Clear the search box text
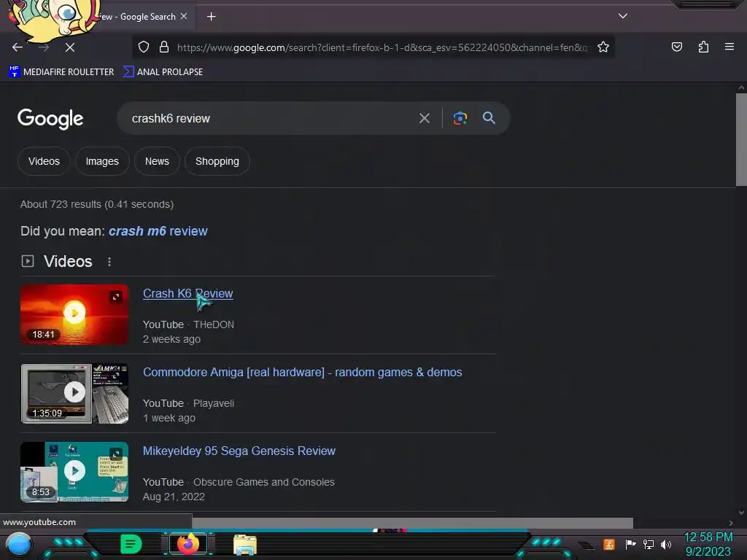Viewport: 747px width, 560px height. click(x=424, y=118)
